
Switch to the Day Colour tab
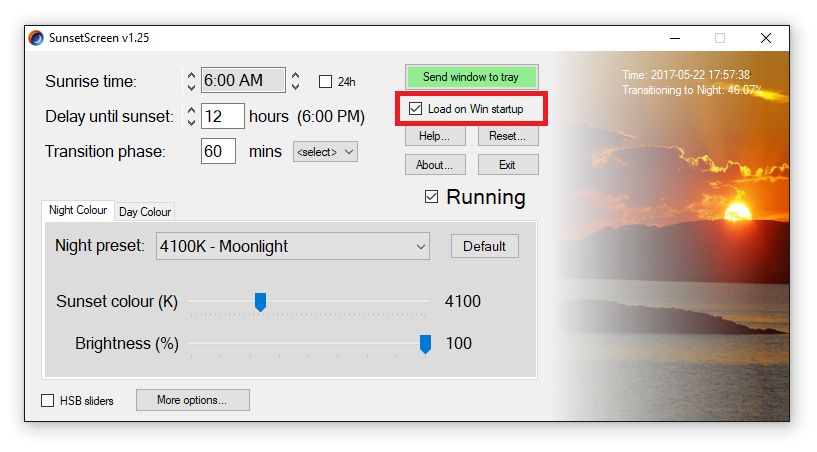coord(145,212)
